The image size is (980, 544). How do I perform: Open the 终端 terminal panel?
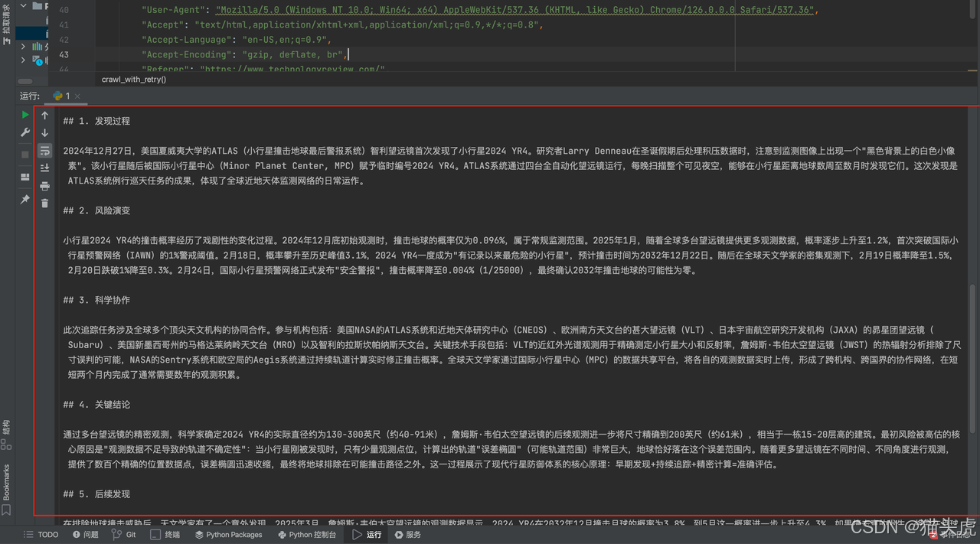(x=165, y=535)
